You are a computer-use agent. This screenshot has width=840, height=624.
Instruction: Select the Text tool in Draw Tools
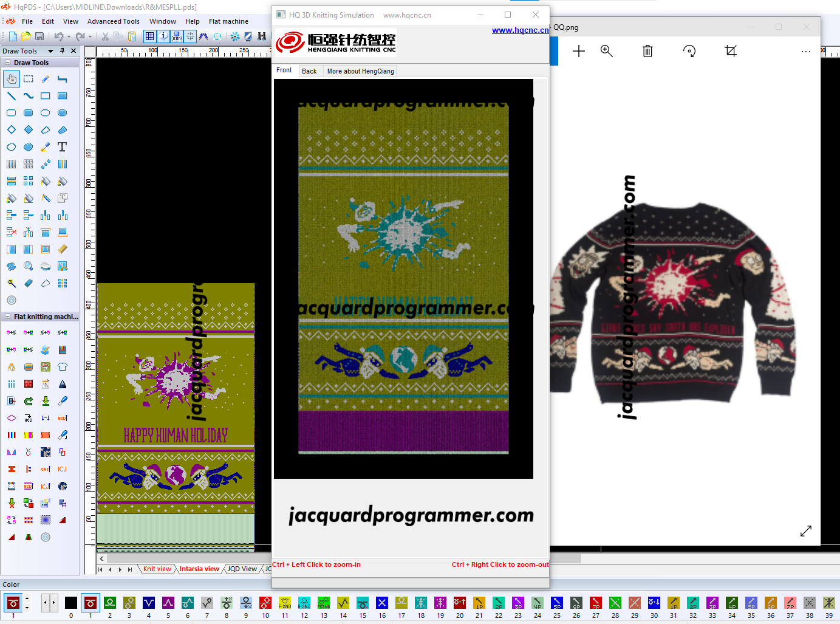pyautogui.click(x=62, y=147)
